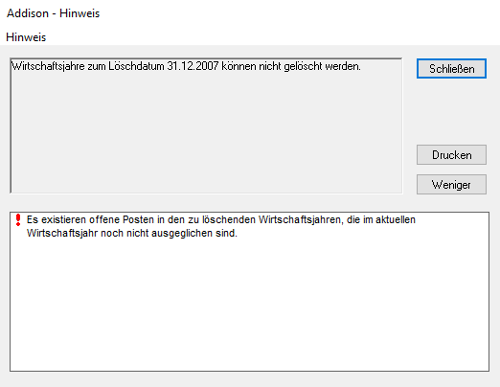Collapse details with the Weniger button

click(451, 184)
